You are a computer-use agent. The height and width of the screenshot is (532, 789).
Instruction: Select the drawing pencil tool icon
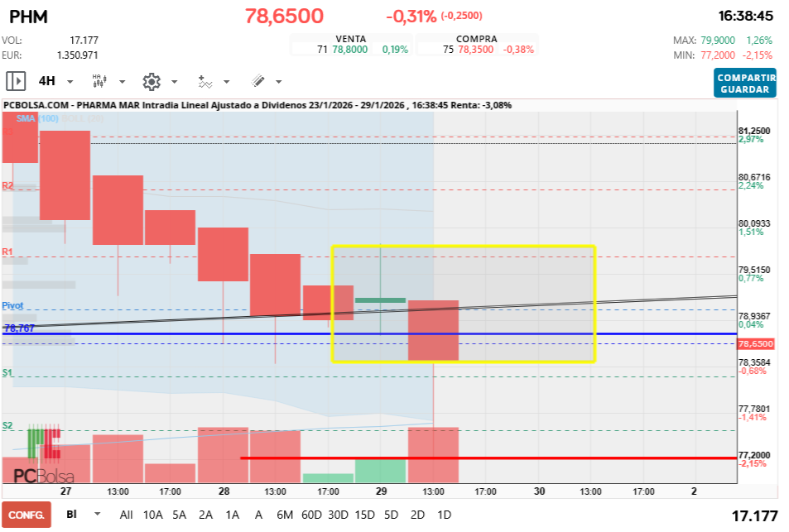pos(257,81)
